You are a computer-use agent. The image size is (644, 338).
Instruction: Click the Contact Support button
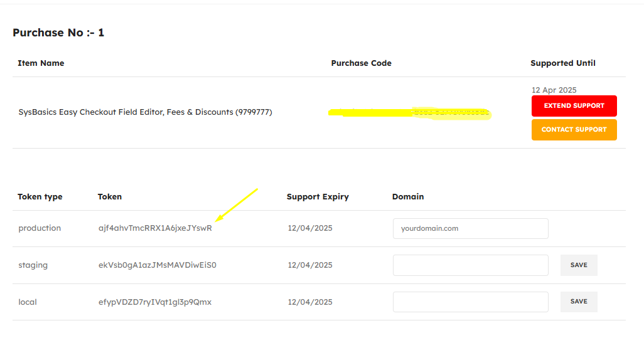[x=574, y=130]
